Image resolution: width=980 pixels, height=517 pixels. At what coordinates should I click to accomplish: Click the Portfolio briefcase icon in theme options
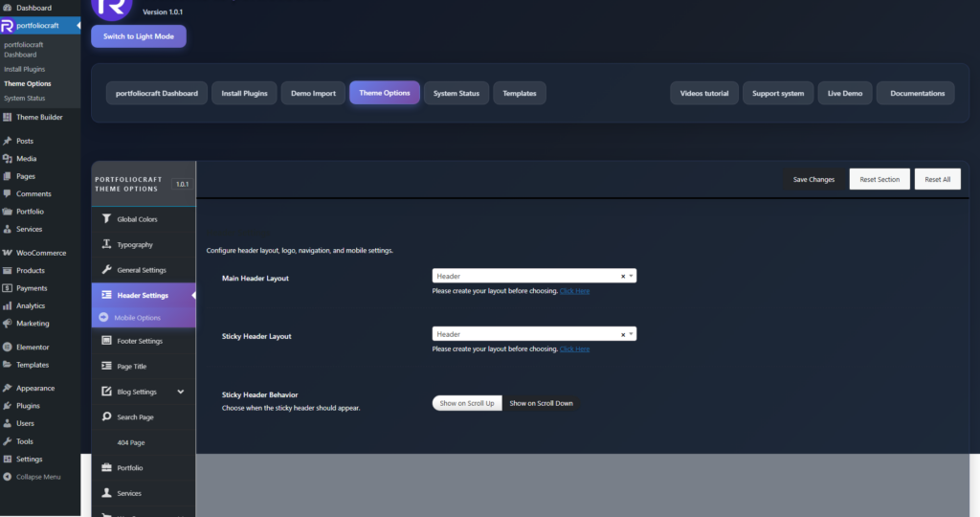coord(106,468)
